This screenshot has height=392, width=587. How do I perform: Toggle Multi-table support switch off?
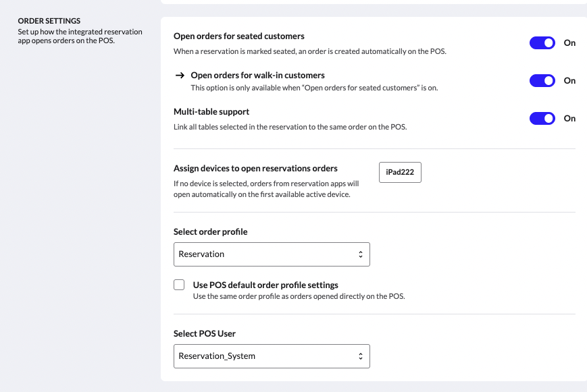point(542,119)
